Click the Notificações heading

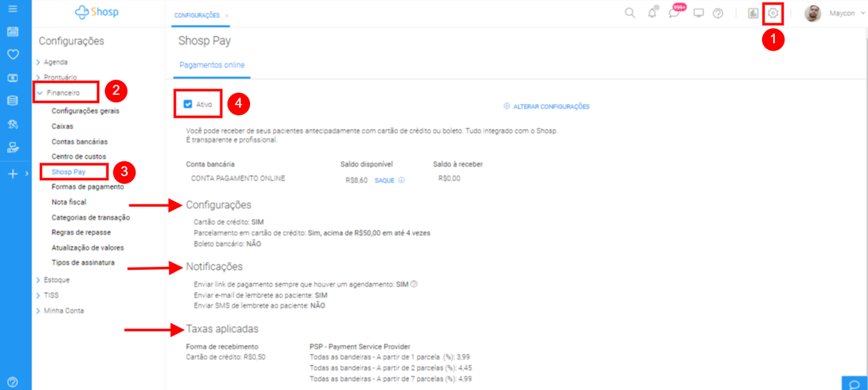(x=214, y=267)
